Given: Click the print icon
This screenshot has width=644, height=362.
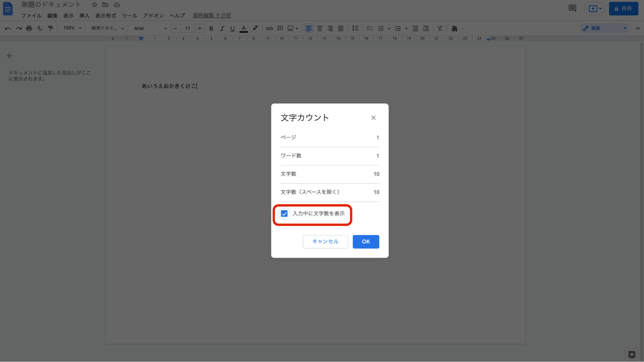Looking at the screenshot, I should 29,28.
